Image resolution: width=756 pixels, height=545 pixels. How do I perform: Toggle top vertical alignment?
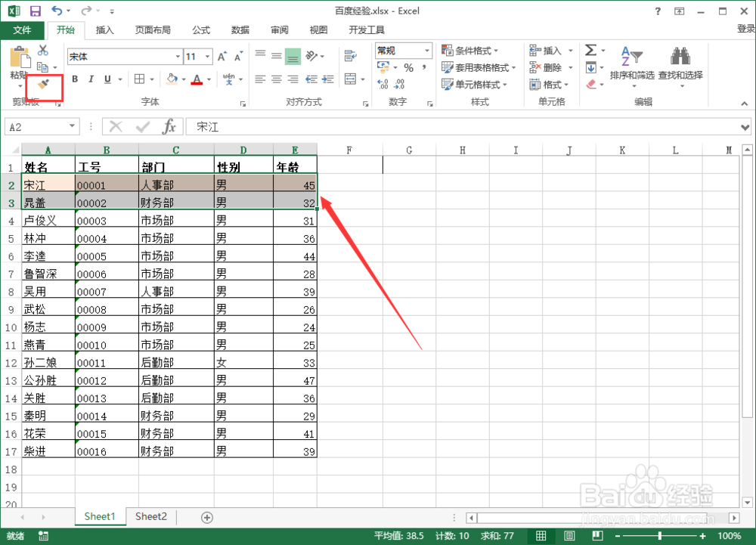tap(260, 54)
